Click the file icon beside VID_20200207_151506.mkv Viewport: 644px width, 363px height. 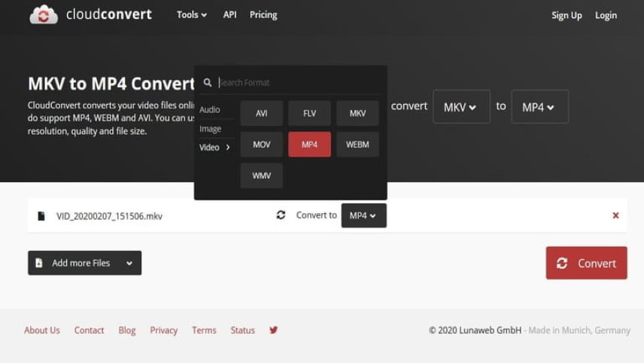point(41,216)
